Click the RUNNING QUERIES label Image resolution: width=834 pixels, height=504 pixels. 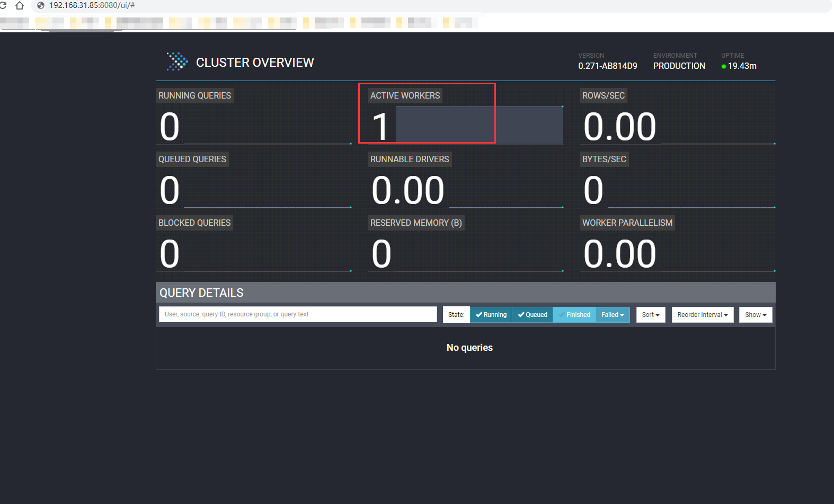coord(194,96)
